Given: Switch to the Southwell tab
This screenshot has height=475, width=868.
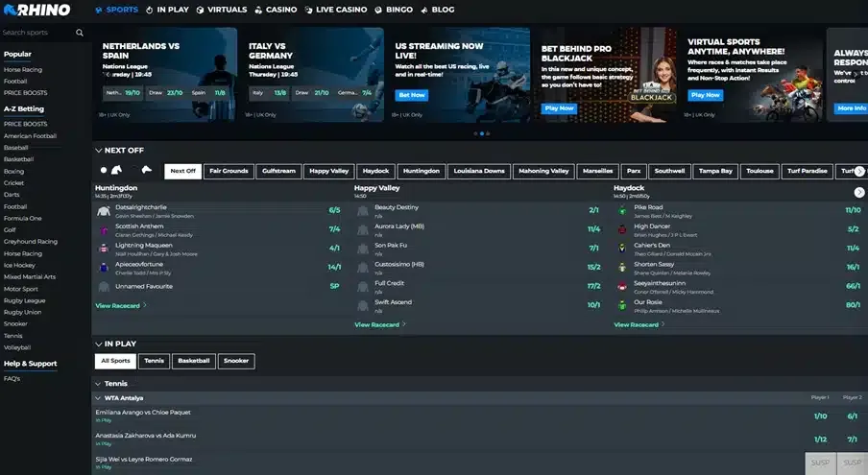Looking at the screenshot, I should point(669,172).
